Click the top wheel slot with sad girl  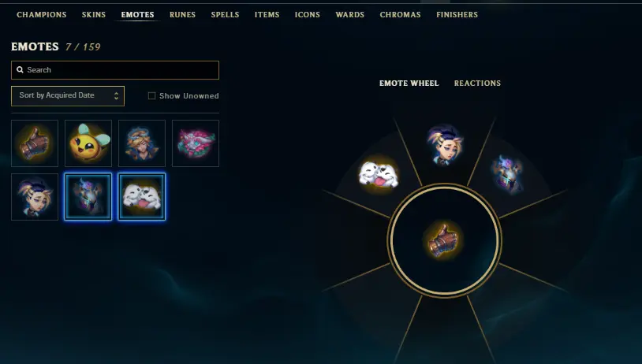coord(445,145)
